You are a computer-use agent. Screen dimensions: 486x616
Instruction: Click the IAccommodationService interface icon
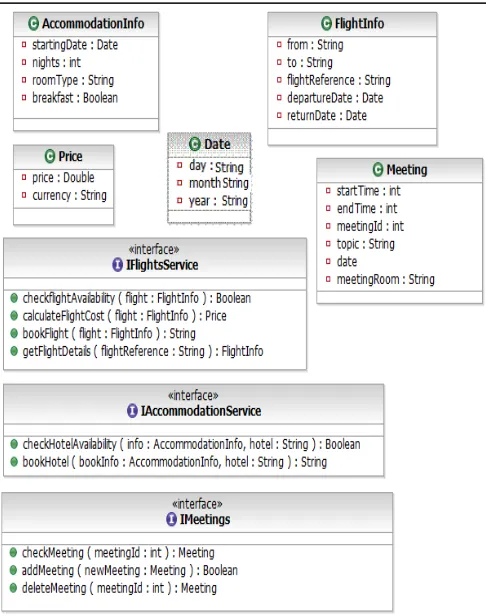(132, 411)
